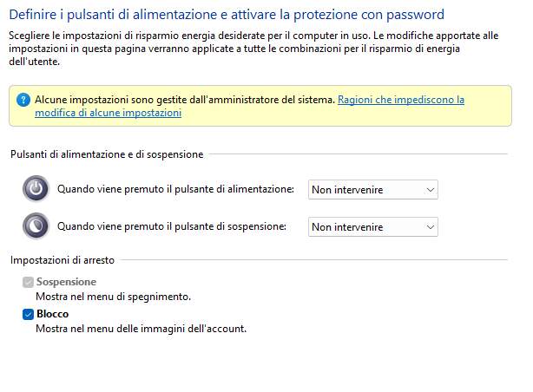The image size is (533, 392).
Task: Click the Blocco checkbox label text
Action: pyautogui.click(x=53, y=314)
